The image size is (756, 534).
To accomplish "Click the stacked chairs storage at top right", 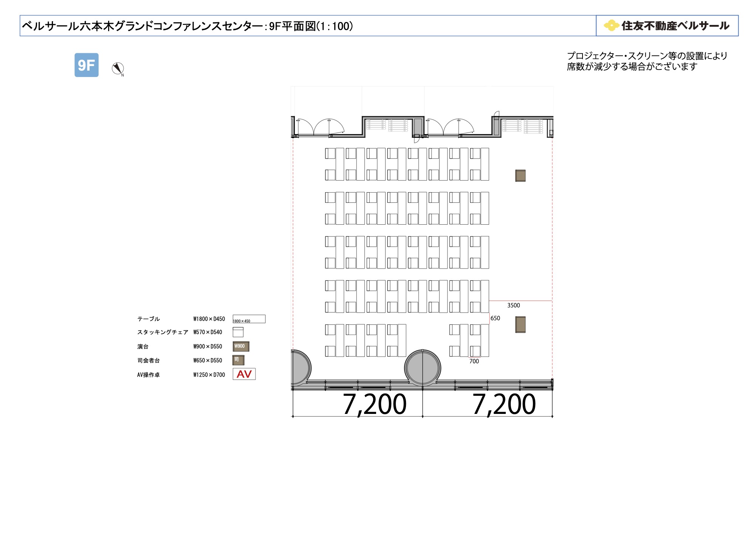I will click(523, 126).
